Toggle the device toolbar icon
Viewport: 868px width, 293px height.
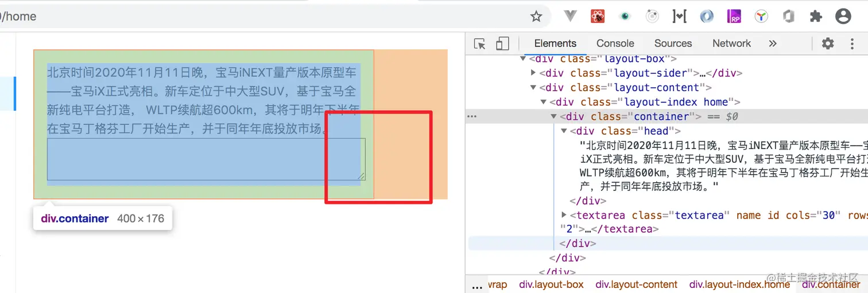point(502,44)
